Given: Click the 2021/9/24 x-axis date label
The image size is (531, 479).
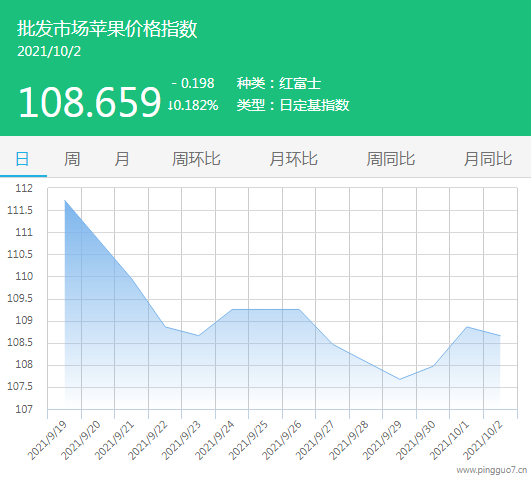Looking at the screenshot, I should click(x=215, y=440).
